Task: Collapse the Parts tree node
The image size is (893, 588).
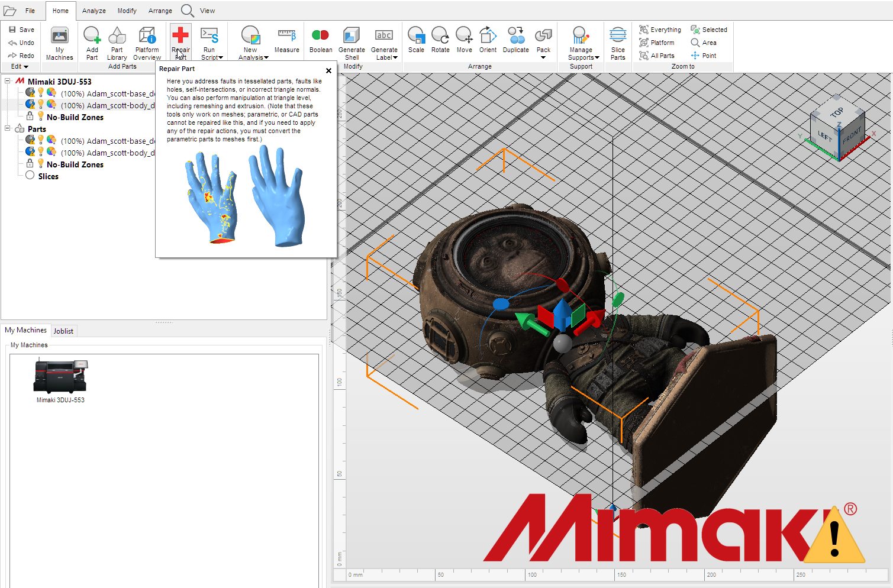Action: [8, 128]
